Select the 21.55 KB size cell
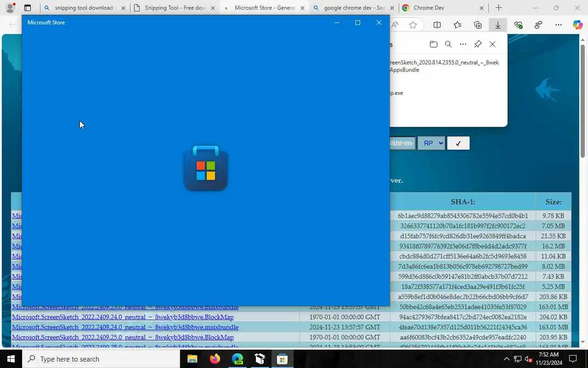The width and height of the screenshot is (588, 368). (553, 236)
